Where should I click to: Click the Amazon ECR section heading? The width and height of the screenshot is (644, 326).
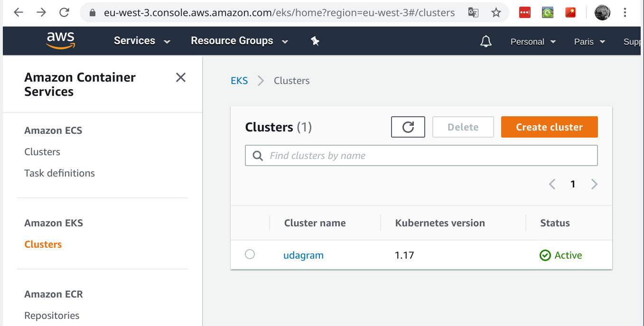pos(54,294)
